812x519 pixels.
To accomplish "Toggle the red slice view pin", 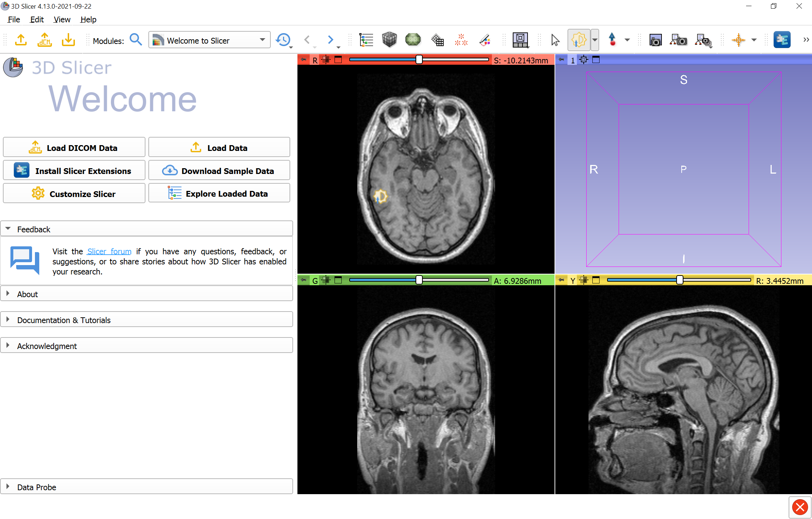I will click(304, 60).
